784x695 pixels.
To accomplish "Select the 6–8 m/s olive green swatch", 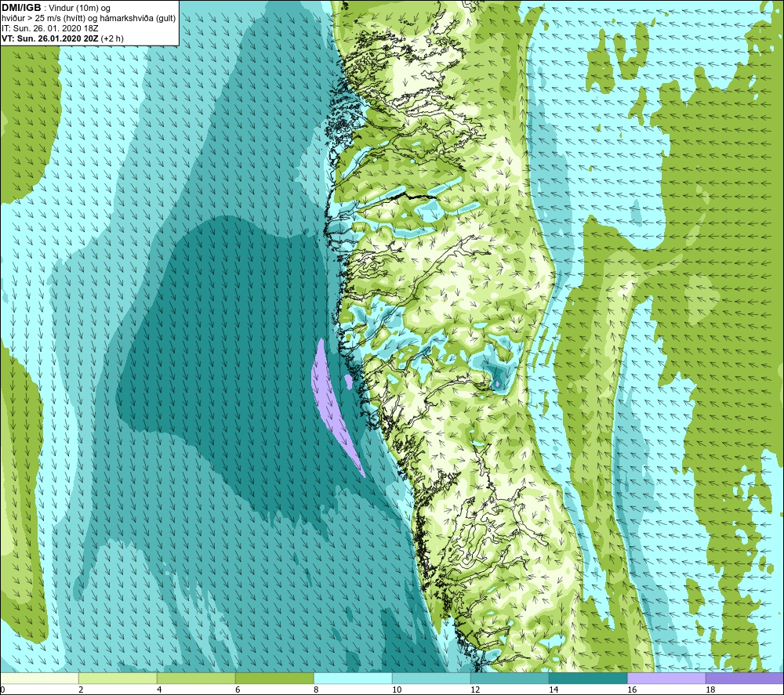I will (274, 678).
